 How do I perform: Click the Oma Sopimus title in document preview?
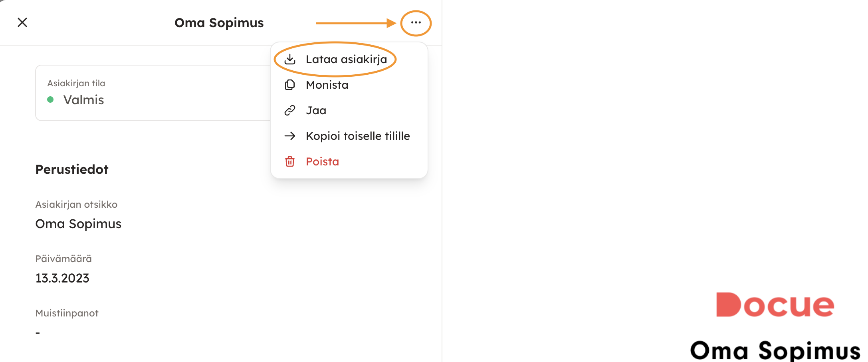(x=775, y=350)
